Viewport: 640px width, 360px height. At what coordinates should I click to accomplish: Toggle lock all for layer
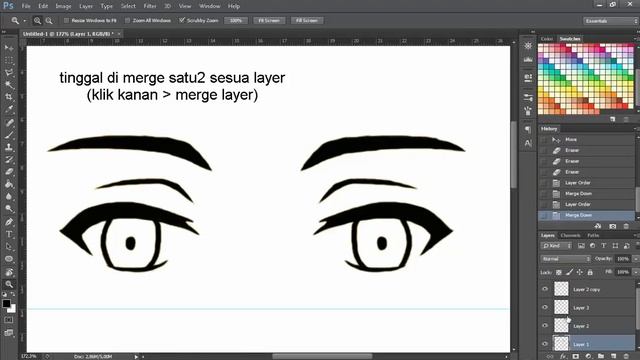[590, 272]
